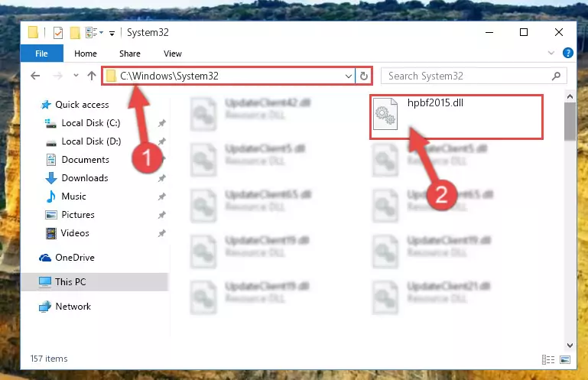Click the Properties checkmark icon in title bar
Image resolution: width=588 pixels, height=380 pixels.
[x=58, y=33]
